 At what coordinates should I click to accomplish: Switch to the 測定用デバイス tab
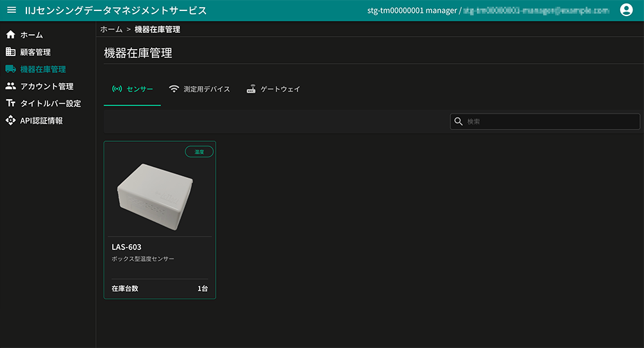click(199, 89)
